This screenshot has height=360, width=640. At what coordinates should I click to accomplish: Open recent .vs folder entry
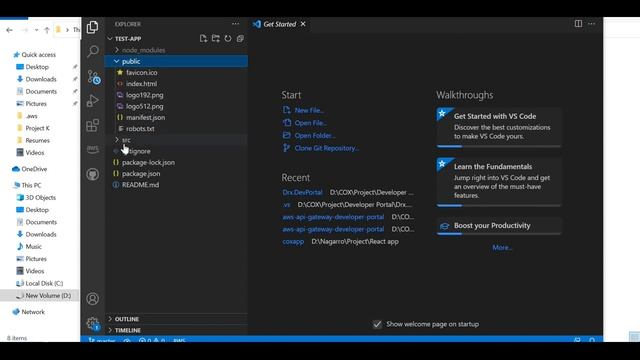pos(287,204)
